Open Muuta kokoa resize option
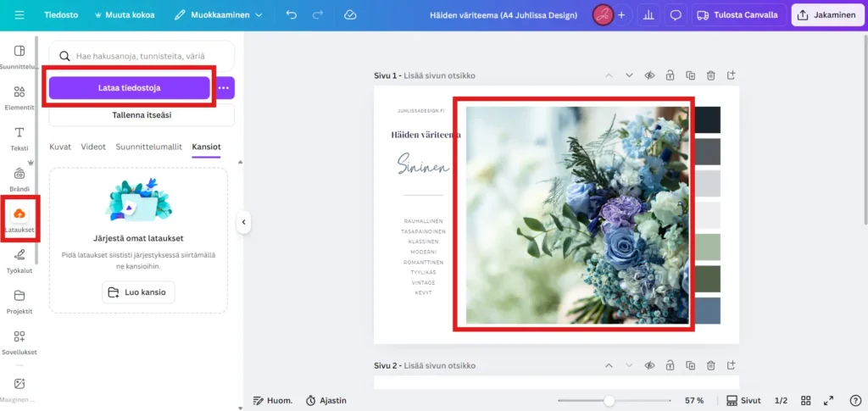Screen dimensions: 868x411 (x=125, y=15)
